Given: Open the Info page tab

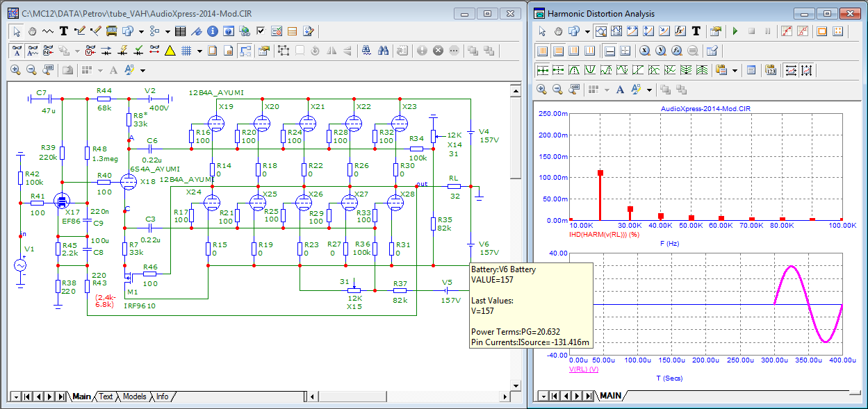Looking at the screenshot, I should tap(162, 397).
